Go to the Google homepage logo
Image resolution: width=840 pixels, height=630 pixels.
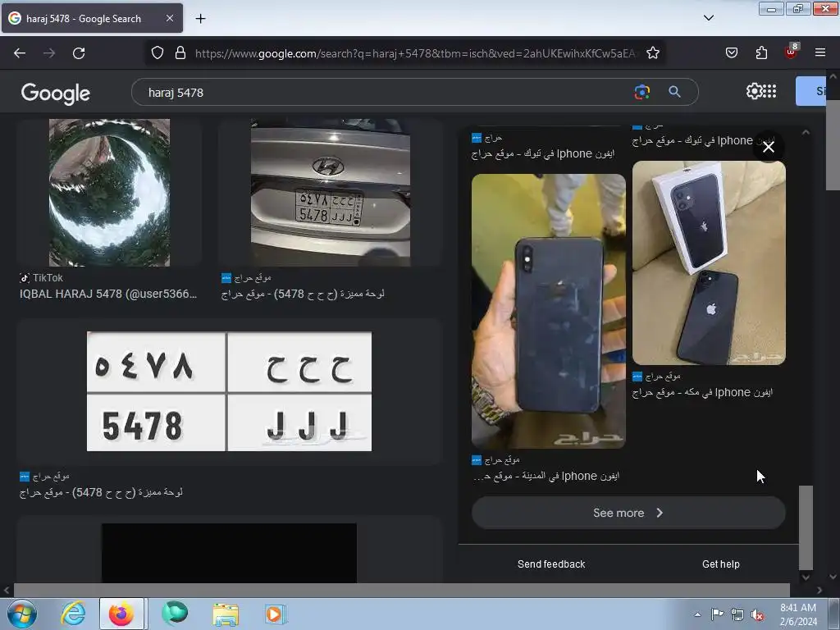[55, 94]
